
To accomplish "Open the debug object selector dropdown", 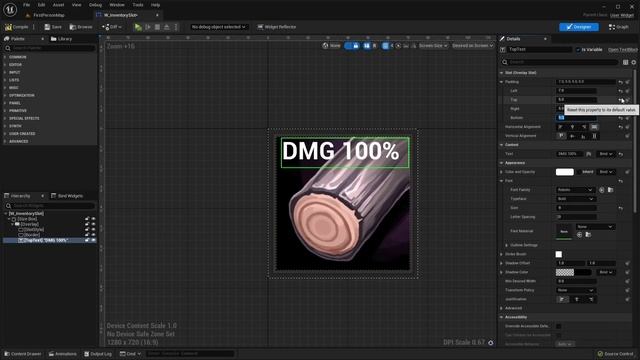I will coord(219,27).
